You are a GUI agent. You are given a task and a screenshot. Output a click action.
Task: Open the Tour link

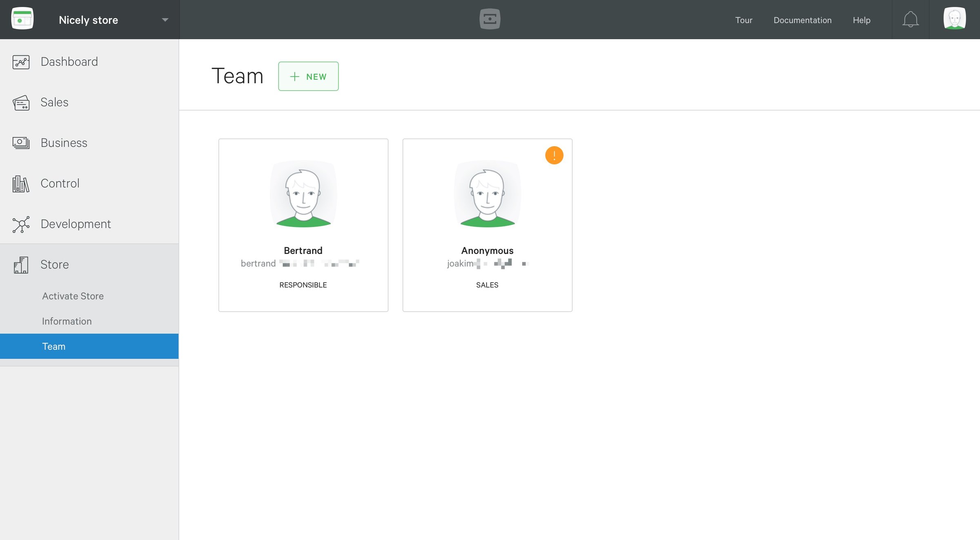[744, 20]
